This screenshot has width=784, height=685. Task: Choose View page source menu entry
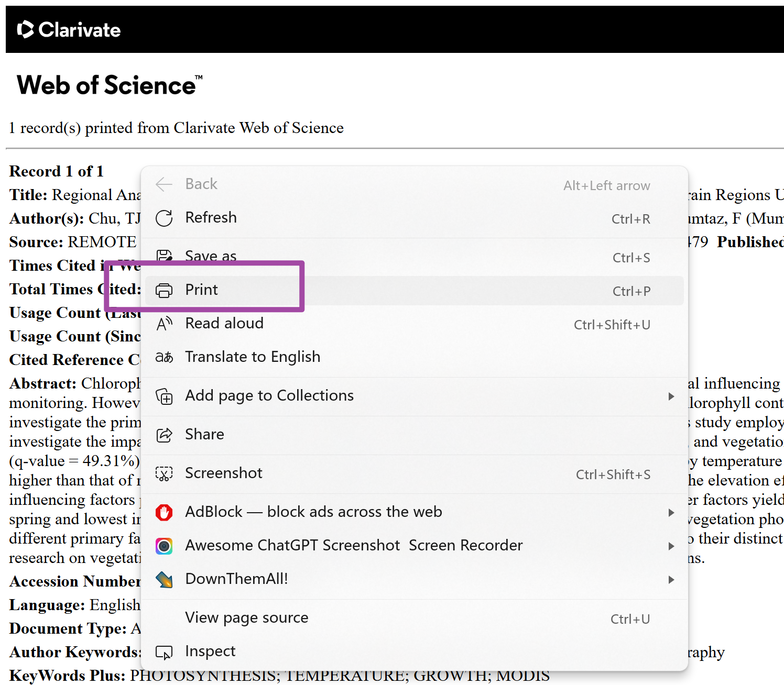[x=246, y=618]
